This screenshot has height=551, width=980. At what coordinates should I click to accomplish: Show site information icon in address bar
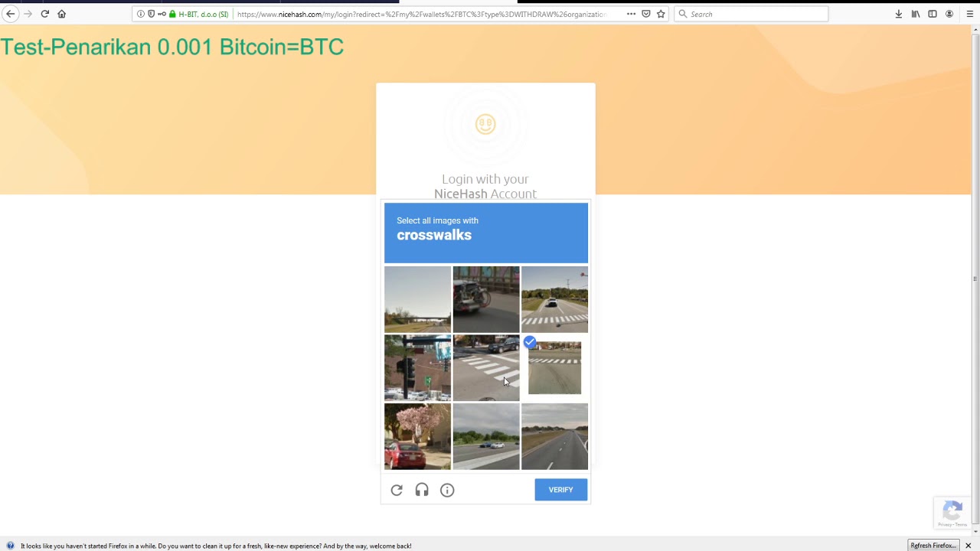141,14
